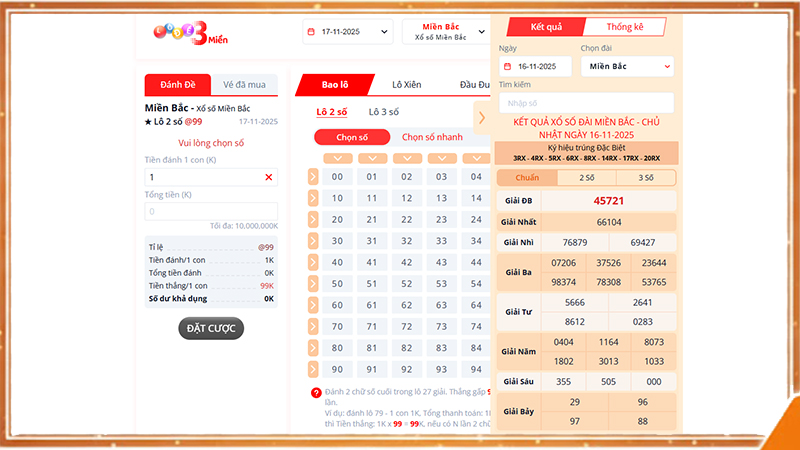Image resolution: width=800 pixels, height=450 pixels.
Task: Click the Lode 3 Miền logo
Action: tap(191, 33)
